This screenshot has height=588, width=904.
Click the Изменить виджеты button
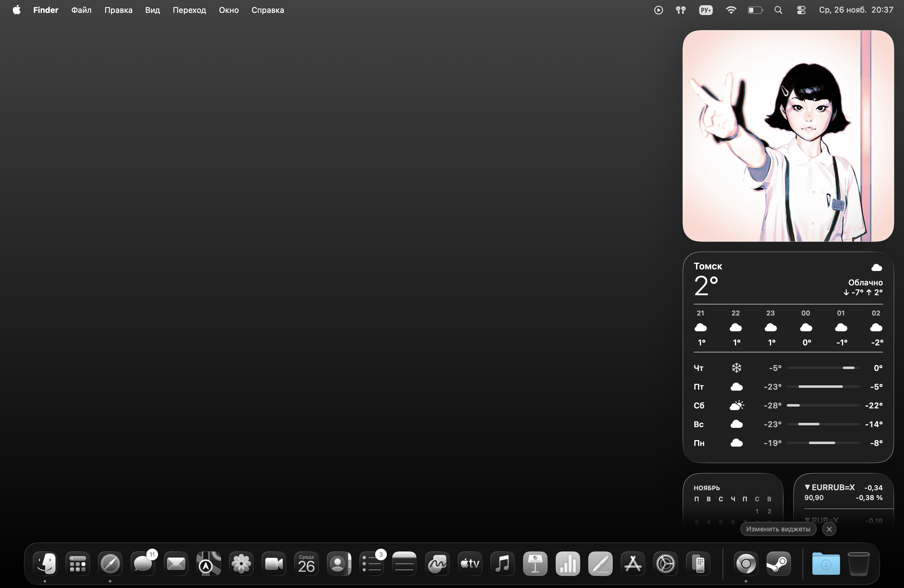(x=778, y=529)
